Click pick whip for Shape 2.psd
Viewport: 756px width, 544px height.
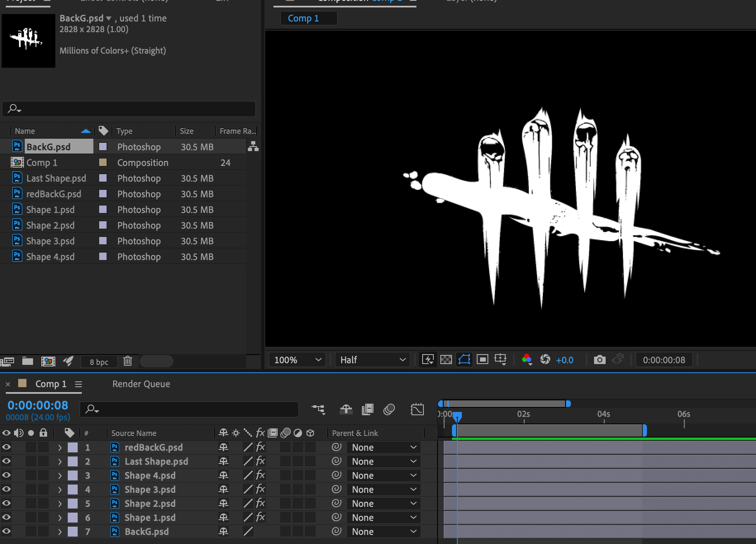click(x=337, y=503)
